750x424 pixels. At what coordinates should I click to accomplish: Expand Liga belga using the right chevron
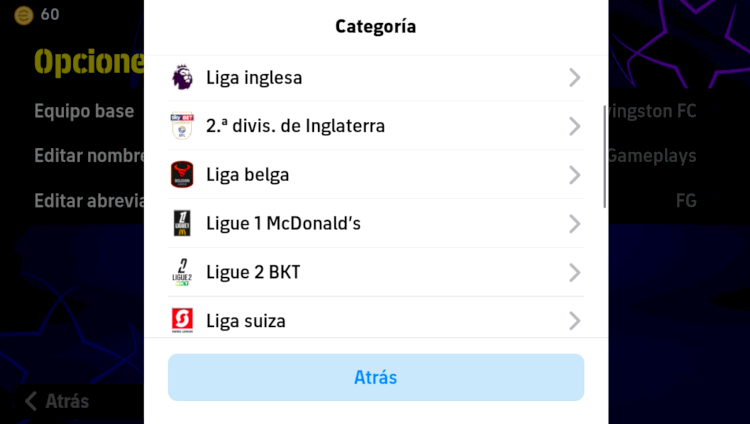[574, 175]
